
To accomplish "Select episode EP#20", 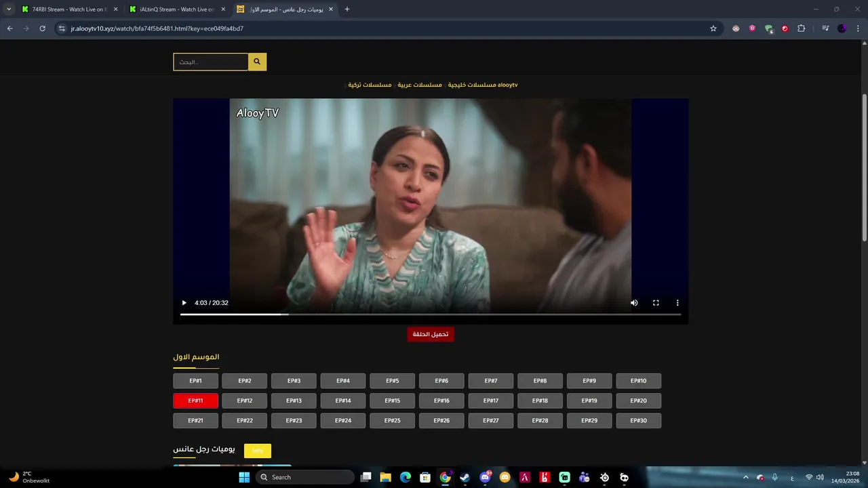I will tap(639, 401).
